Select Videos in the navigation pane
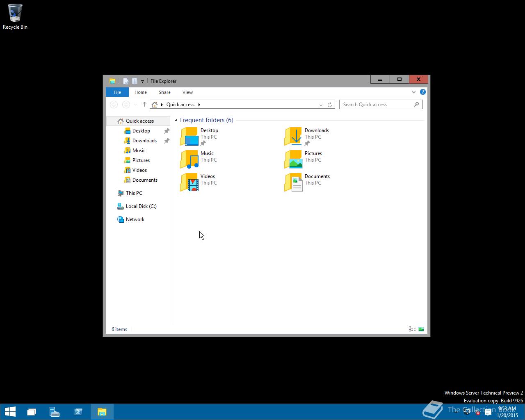525x420 pixels. (139, 170)
